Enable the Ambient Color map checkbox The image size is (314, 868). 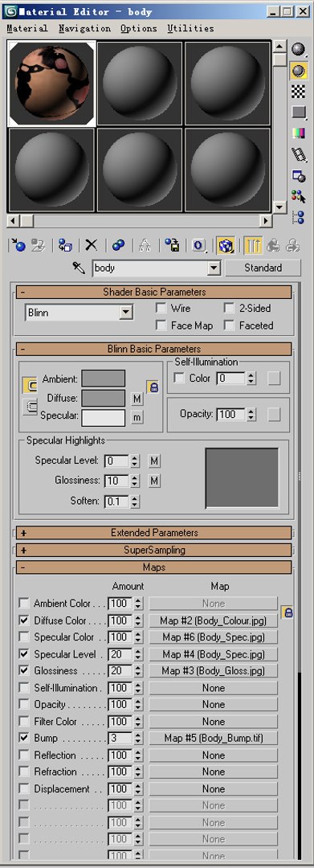(24, 603)
